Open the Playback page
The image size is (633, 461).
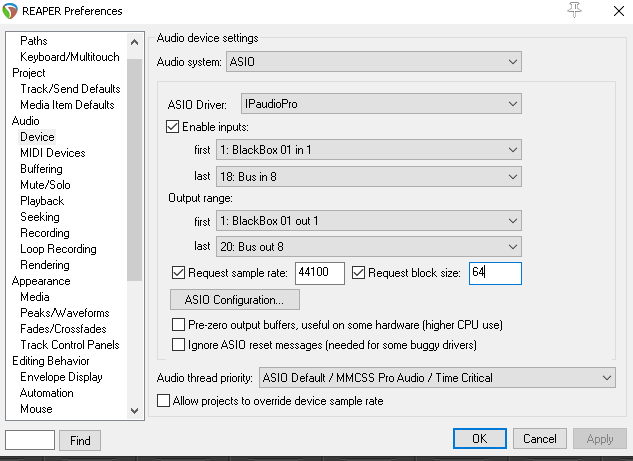click(x=42, y=201)
